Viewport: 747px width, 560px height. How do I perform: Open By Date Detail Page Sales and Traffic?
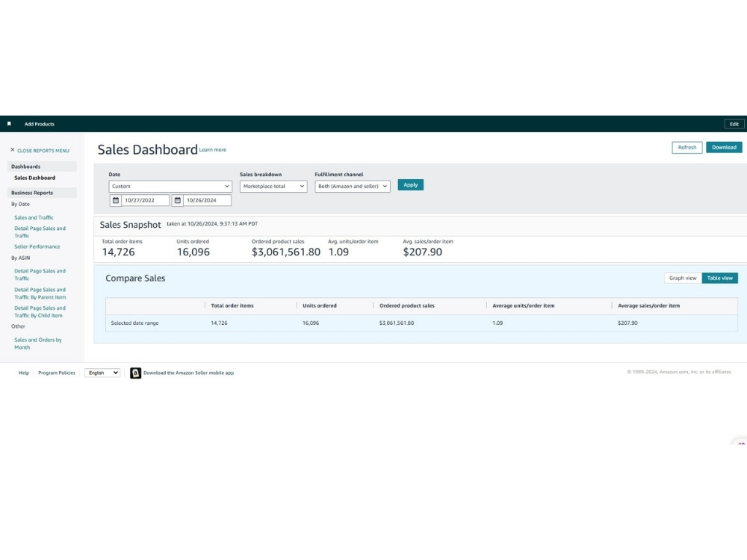tap(40, 232)
